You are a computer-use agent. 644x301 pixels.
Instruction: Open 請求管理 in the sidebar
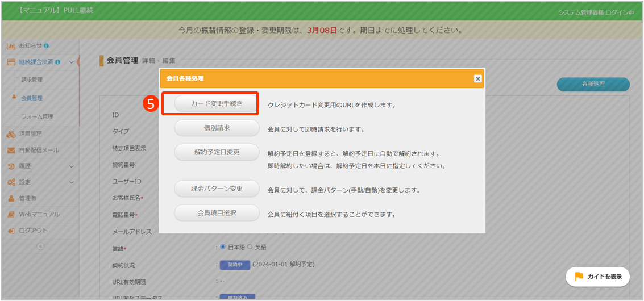32,80
